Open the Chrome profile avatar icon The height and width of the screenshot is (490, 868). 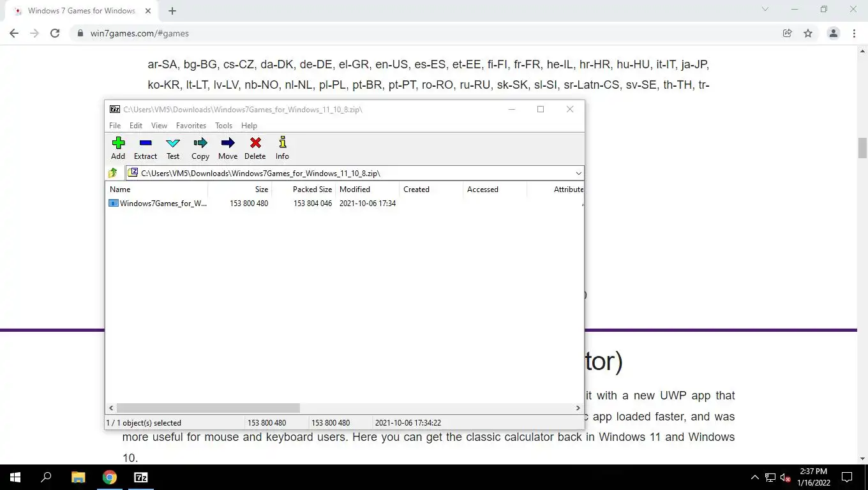click(x=833, y=33)
